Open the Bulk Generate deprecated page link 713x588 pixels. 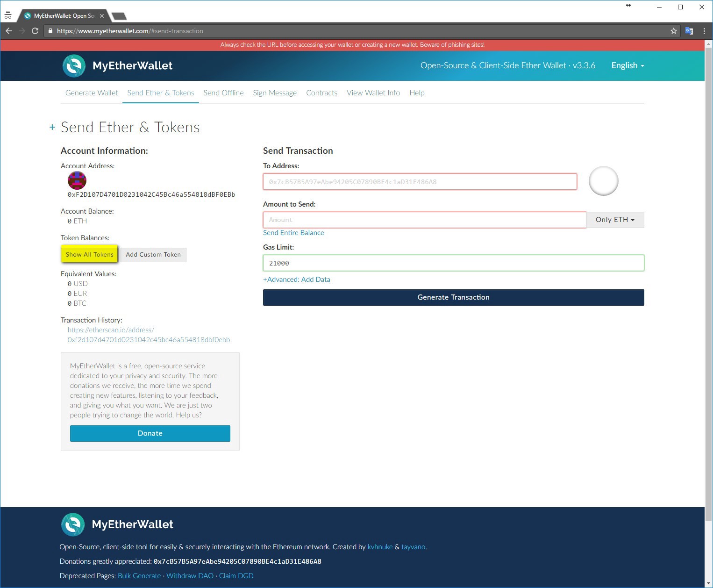[139, 576]
